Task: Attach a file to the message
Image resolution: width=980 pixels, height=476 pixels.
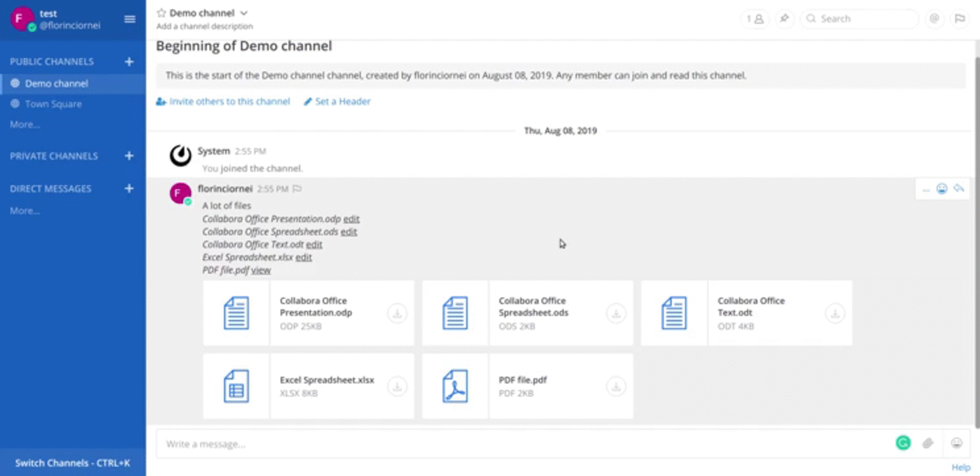Action: [x=928, y=443]
